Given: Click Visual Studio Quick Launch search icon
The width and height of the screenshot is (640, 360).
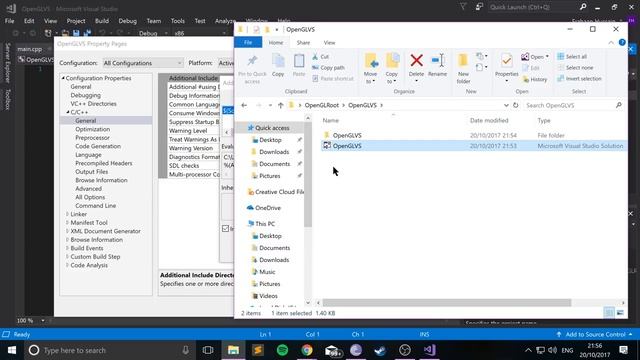Looking at the screenshot, I should pyautogui.click(x=583, y=7).
